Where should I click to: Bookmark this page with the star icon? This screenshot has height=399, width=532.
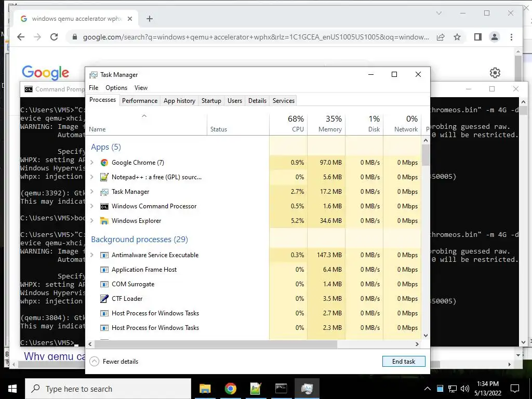(457, 37)
